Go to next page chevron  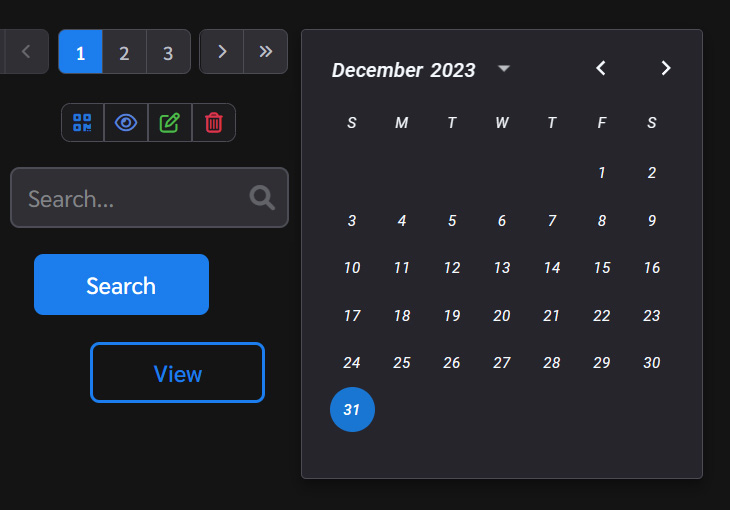coord(222,51)
